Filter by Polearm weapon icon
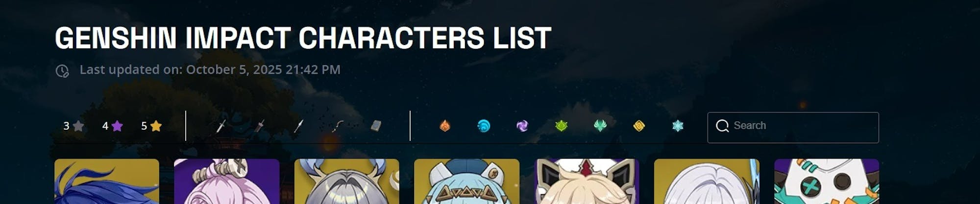Viewport: 980px width, 204px height. [x=298, y=126]
